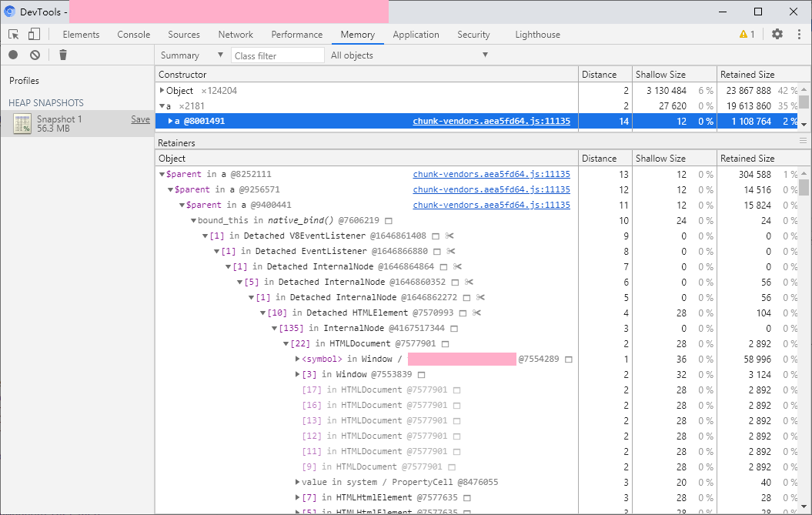Screen dimensions: 812x515
Task: Click the take heap snapshot record button
Action: [13, 55]
